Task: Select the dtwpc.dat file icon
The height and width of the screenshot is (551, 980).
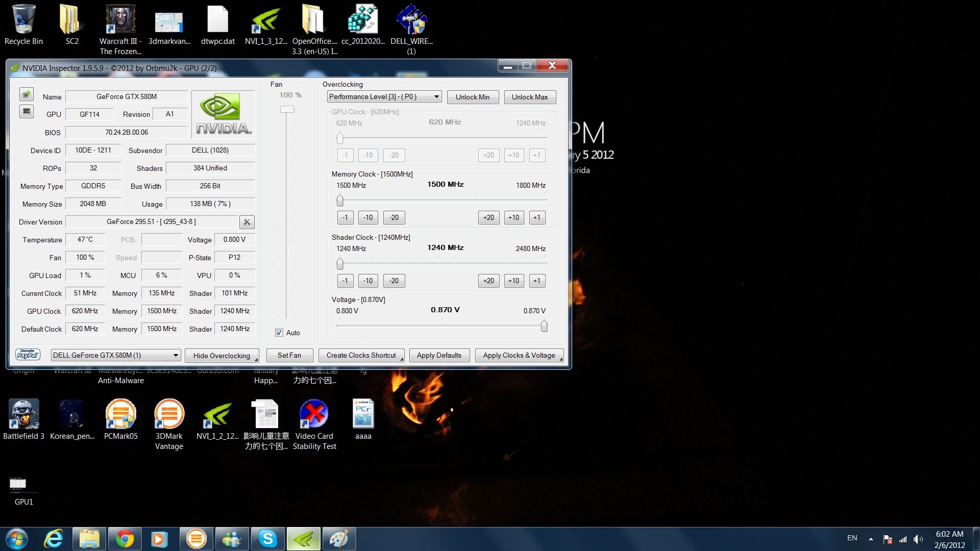Action: pyautogui.click(x=218, y=24)
